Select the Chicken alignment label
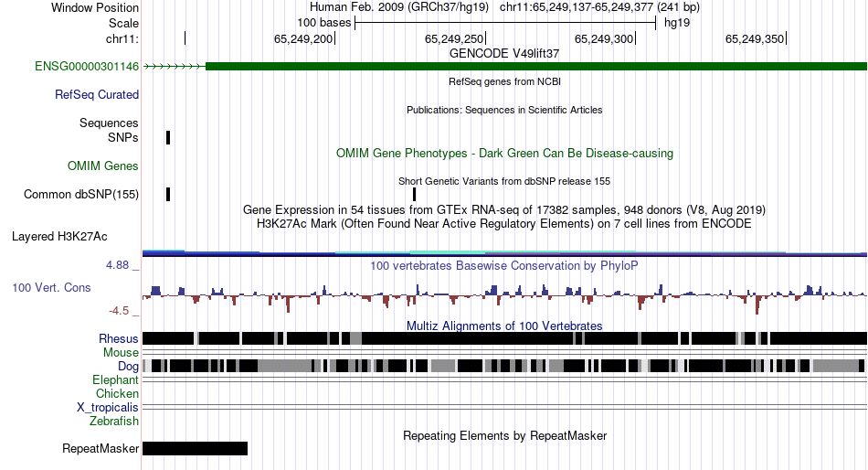 (x=117, y=393)
